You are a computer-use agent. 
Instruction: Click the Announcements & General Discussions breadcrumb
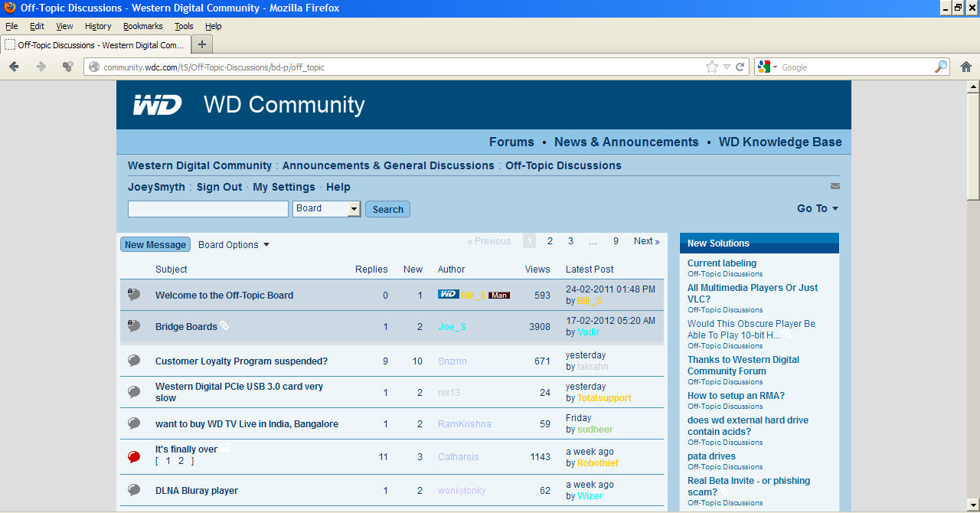pyautogui.click(x=388, y=165)
